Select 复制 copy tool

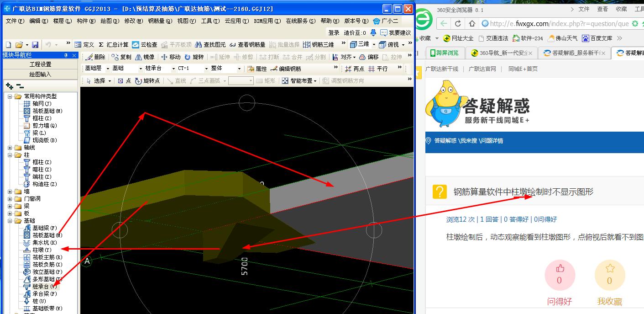(x=121, y=57)
